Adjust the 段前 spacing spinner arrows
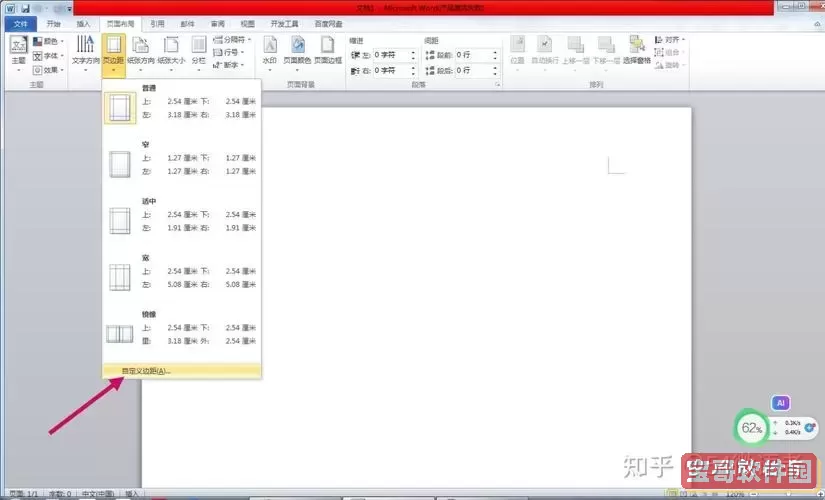The image size is (825, 500). click(495, 55)
